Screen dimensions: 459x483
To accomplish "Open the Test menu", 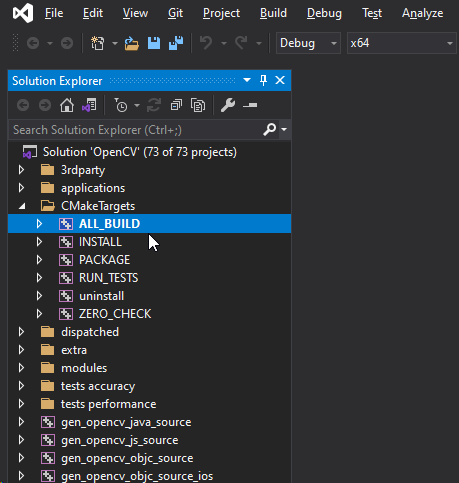I will 372,13.
